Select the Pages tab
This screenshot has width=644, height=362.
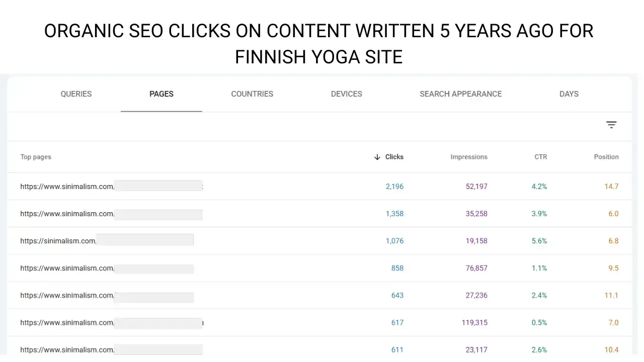162,94
